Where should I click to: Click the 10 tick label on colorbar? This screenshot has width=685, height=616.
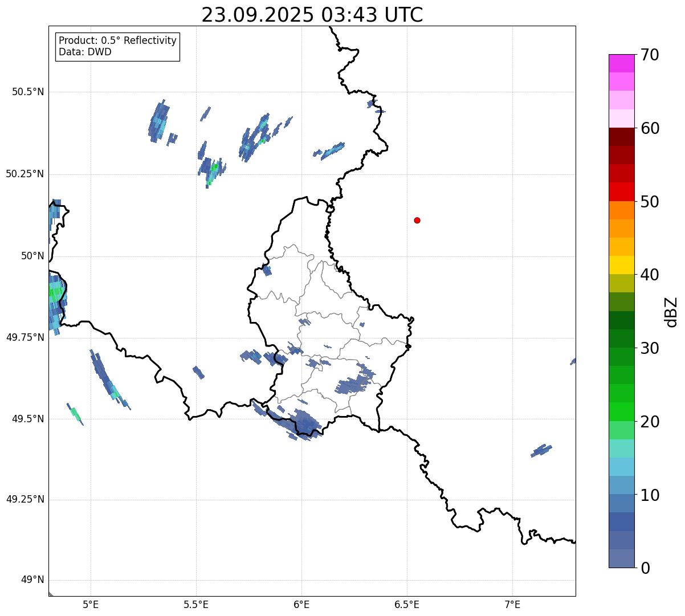click(x=650, y=495)
